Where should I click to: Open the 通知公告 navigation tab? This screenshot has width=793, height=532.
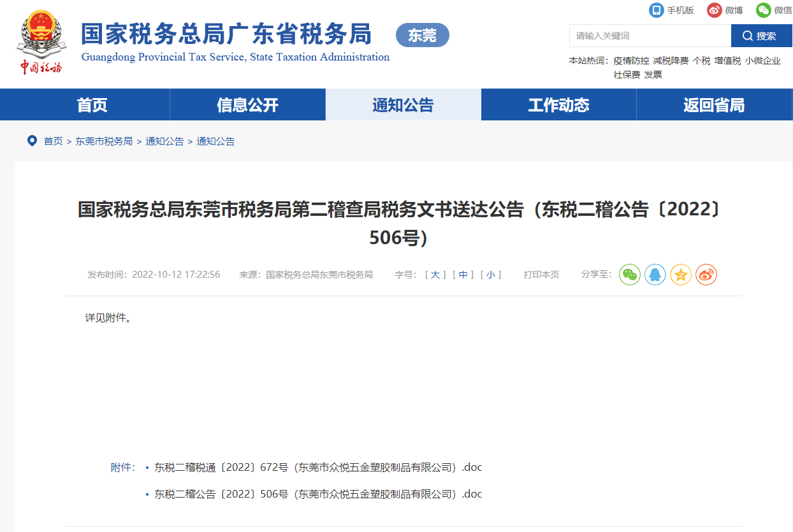coord(404,105)
